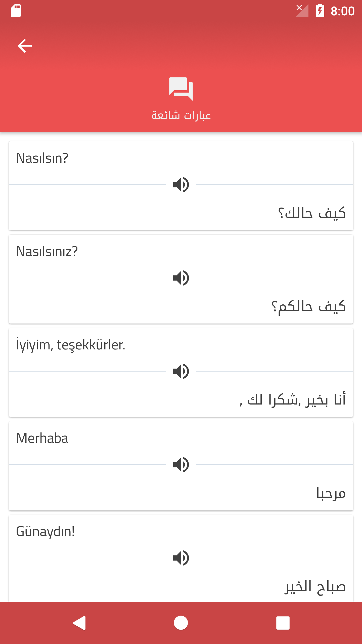Tap the Günaydın! Turkish text

tap(45, 532)
